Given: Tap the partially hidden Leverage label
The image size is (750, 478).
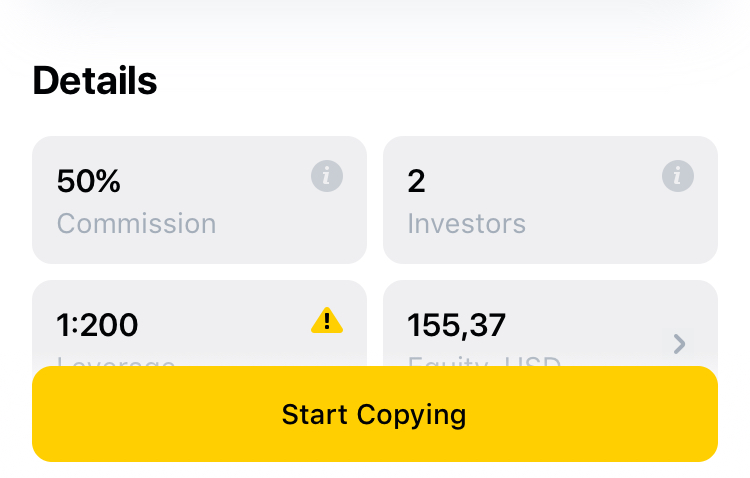Looking at the screenshot, I should click(116, 362).
